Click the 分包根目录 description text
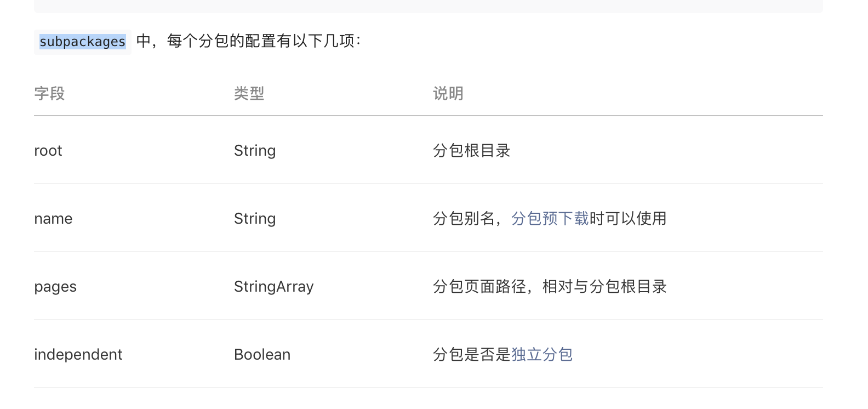The height and width of the screenshot is (409, 868). [x=472, y=150]
